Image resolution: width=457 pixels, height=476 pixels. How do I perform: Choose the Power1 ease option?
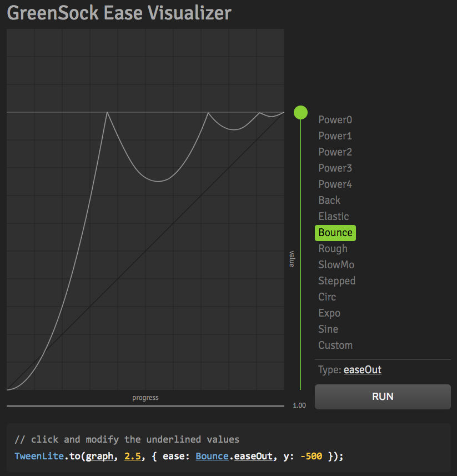point(335,136)
